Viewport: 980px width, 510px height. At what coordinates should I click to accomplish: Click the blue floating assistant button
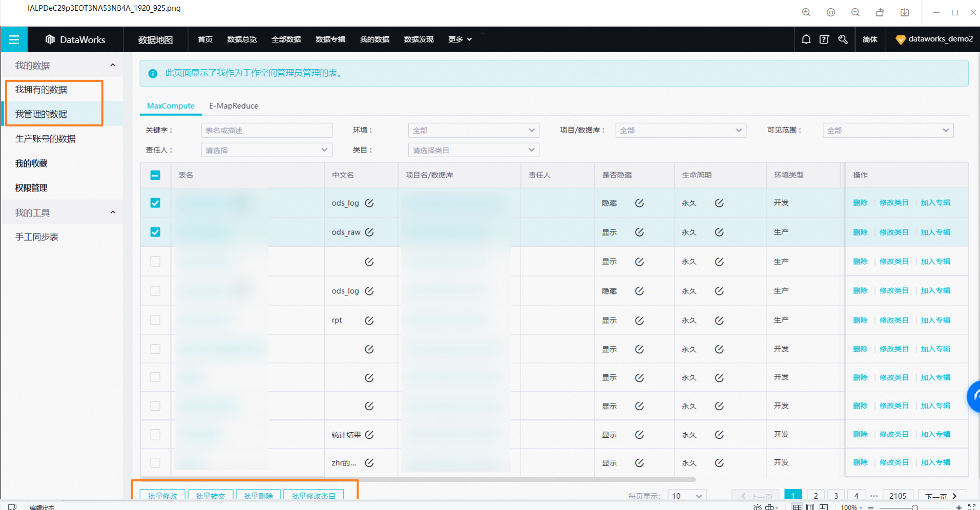coord(974,396)
